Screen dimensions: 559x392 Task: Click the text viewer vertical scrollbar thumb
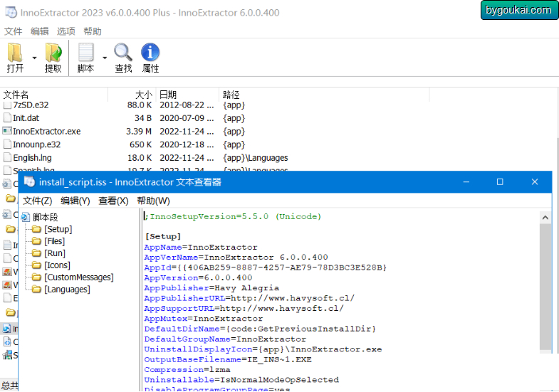click(545, 287)
